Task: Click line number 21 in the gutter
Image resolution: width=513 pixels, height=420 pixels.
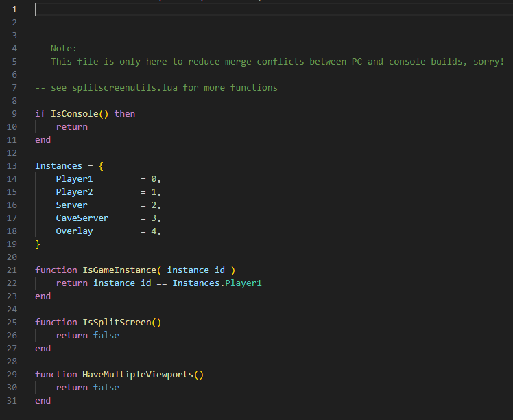Action: click(x=14, y=270)
